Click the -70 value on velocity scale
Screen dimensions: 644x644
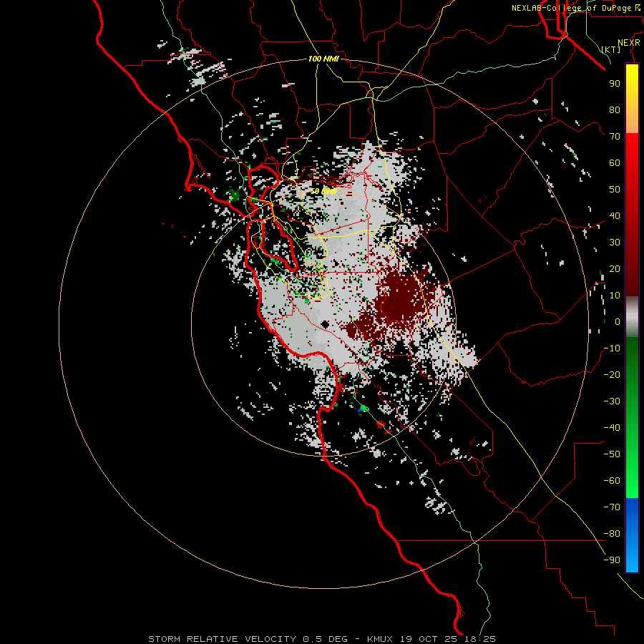point(612,507)
